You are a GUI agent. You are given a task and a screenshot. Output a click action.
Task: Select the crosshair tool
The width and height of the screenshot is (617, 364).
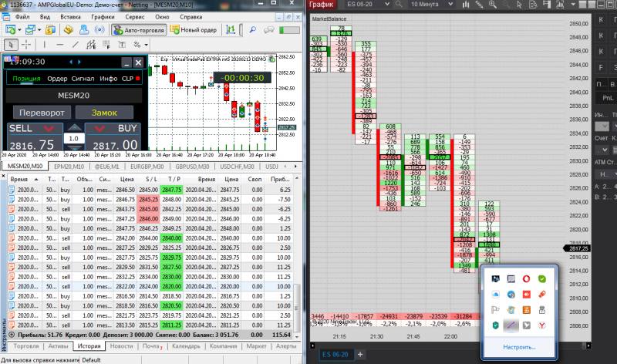[26, 45]
